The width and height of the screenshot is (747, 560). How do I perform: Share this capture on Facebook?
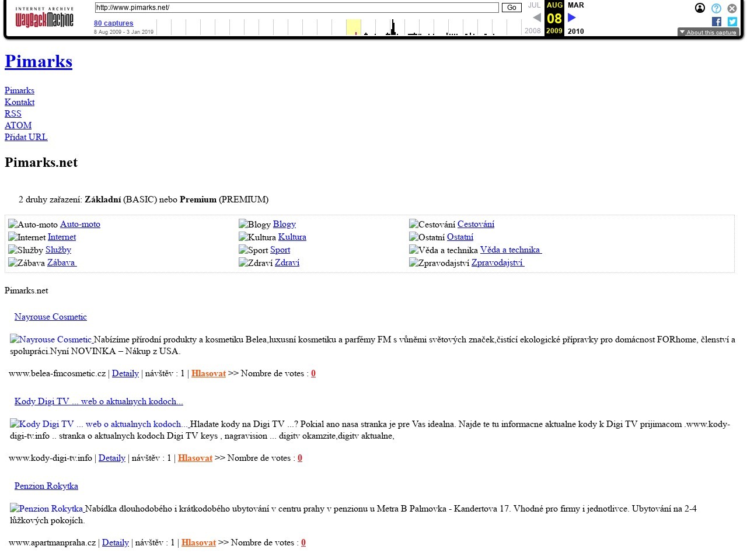[717, 22]
